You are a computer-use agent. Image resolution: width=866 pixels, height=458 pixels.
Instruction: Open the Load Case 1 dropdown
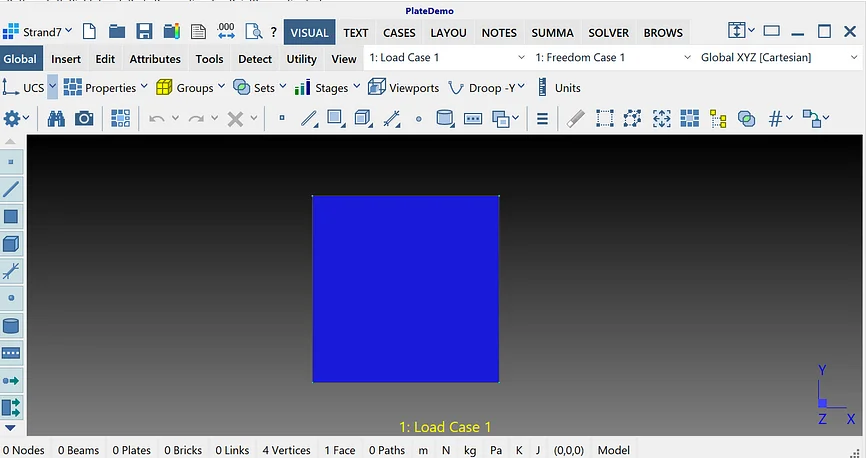(446, 57)
